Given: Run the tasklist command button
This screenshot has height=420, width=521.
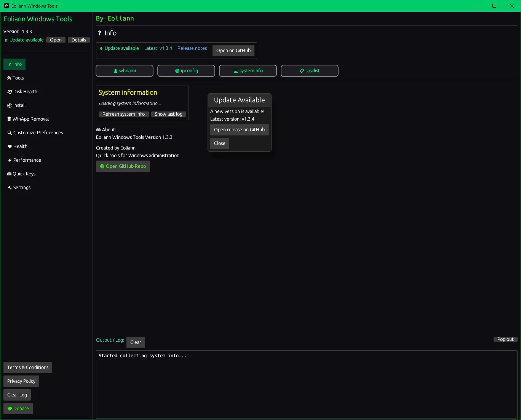Looking at the screenshot, I should [310, 71].
